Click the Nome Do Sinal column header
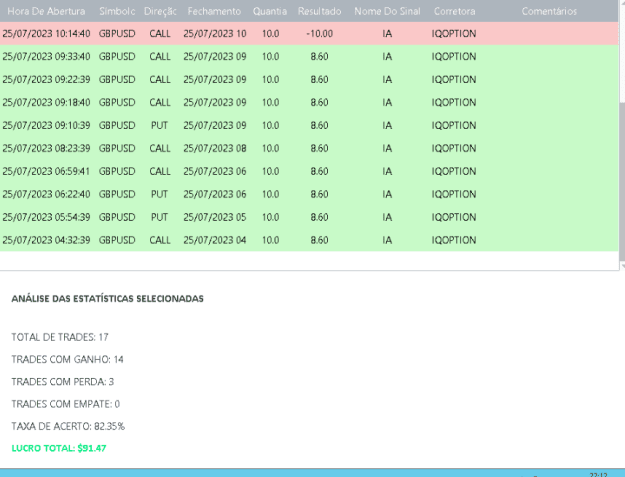625x477 pixels. [x=387, y=11]
